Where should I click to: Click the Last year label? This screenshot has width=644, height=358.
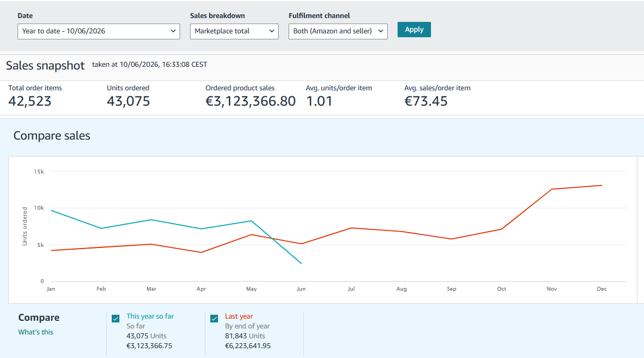(x=239, y=316)
